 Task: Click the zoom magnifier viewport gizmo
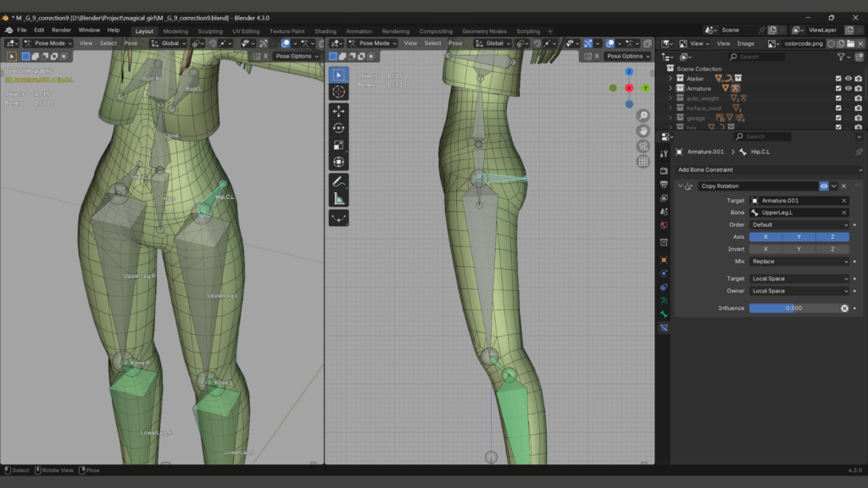643,116
